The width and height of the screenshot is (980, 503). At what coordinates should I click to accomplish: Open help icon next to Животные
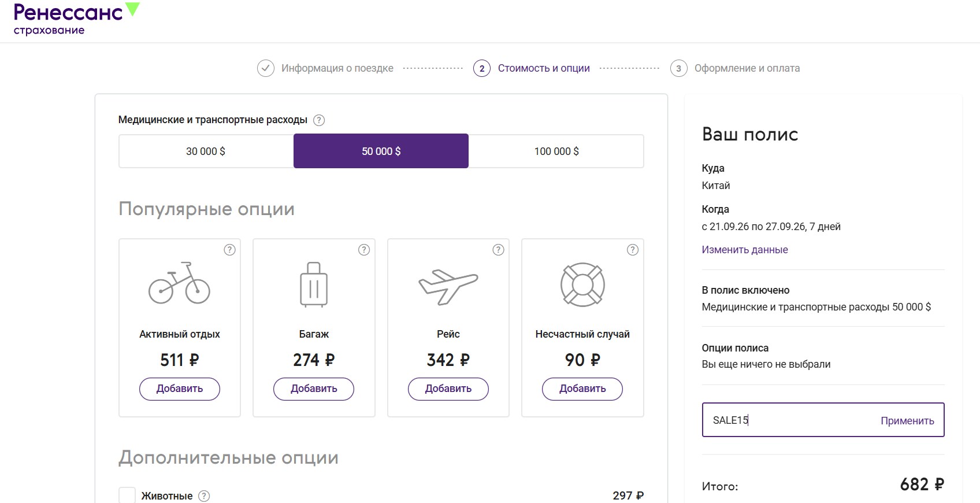pos(204,496)
